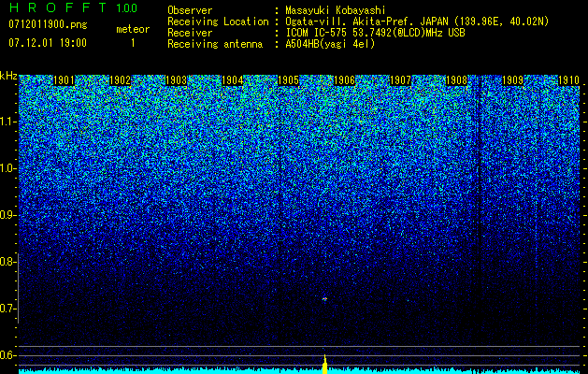Click the yellow signal peak in the power graph
588x374 pixels.
pos(324,365)
